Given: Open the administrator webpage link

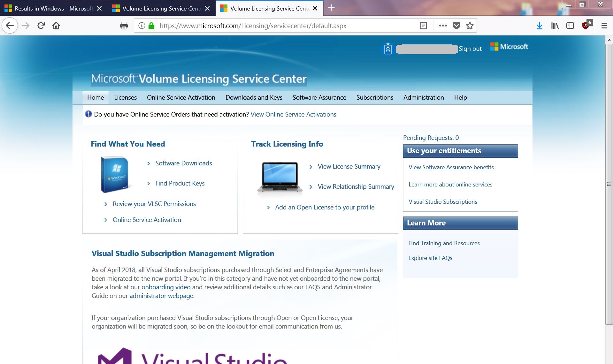Looking at the screenshot, I should [161, 296].
